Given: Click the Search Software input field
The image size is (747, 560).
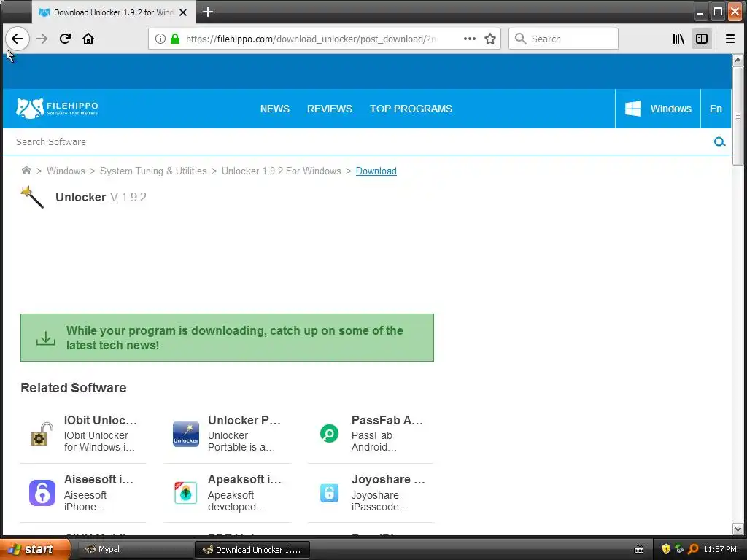Looking at the screenshot, I should pos(357,142).
